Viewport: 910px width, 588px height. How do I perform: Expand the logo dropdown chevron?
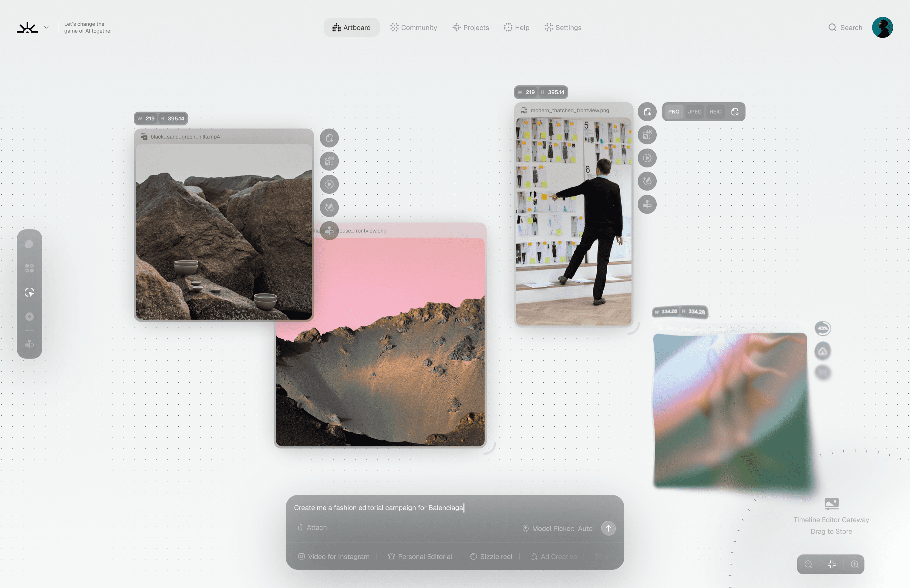click(46, 28)
